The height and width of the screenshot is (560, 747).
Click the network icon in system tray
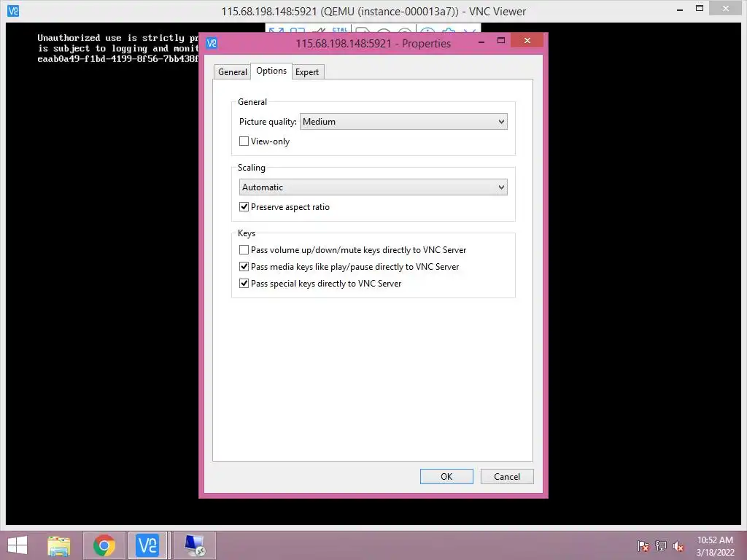click(x=661, y=546)
